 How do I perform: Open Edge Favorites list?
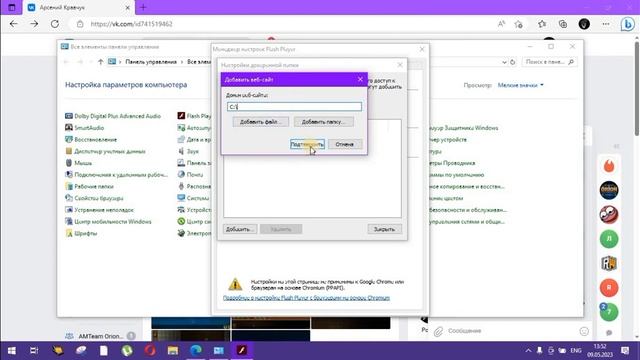[x=542, y=24]
